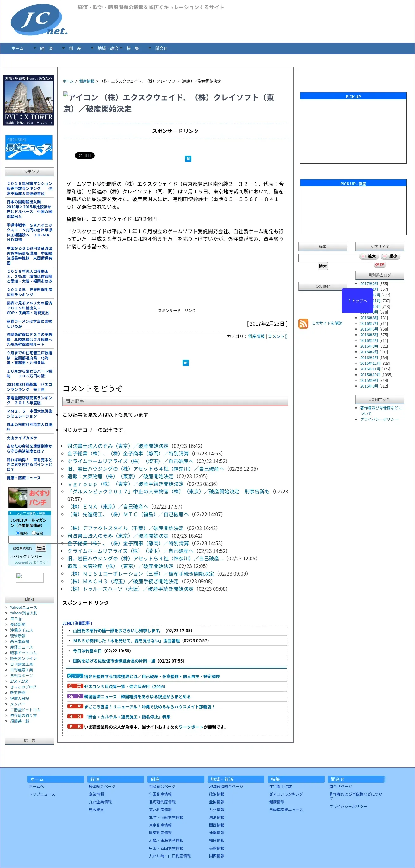Open 2016年8月 archive link
415x868 pixels.
(x=369, y=318)
